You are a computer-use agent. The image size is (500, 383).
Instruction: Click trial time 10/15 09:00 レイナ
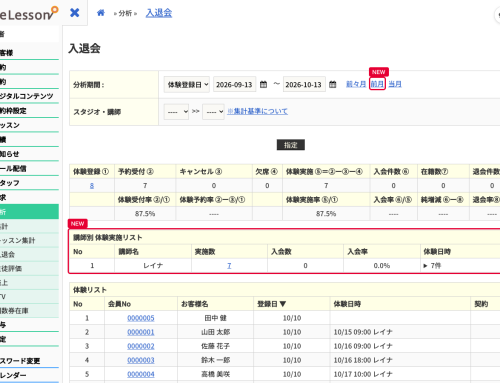363,332
